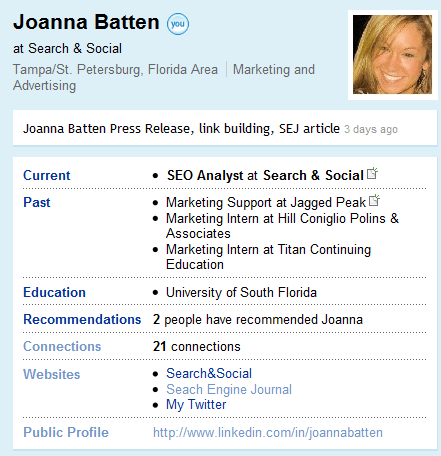
Task: Click the '3 days ago' timestamp
Action: (x=371, y=129)
